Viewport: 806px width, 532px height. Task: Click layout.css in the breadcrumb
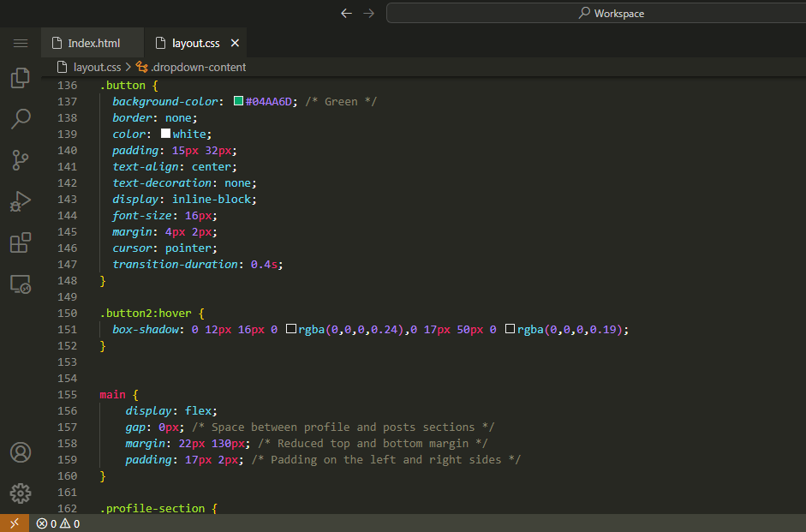(x=97, y=68)
